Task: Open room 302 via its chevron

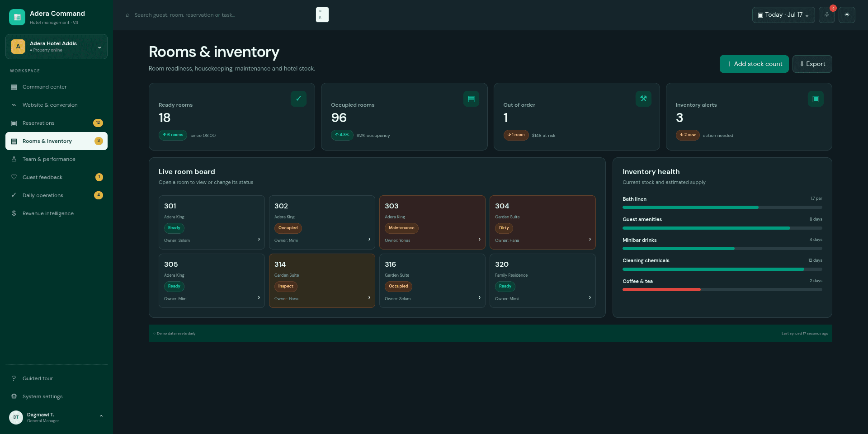Action: [x=369, y=239]
